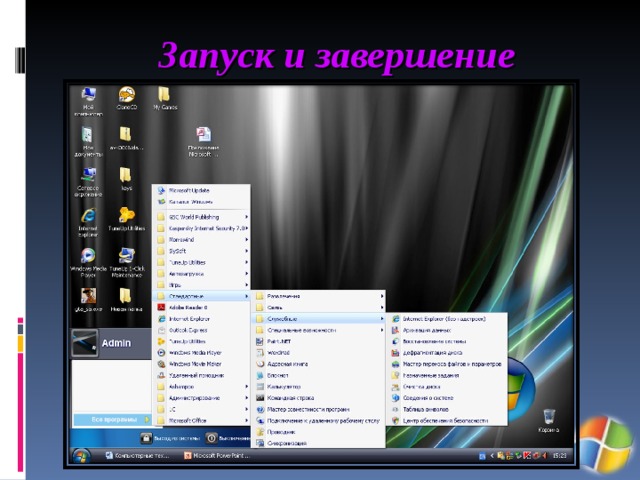Screen dimensions: 640x480
Task: Launch Internet Explorer (без надстроек)
Action: (x=447, y=319)
